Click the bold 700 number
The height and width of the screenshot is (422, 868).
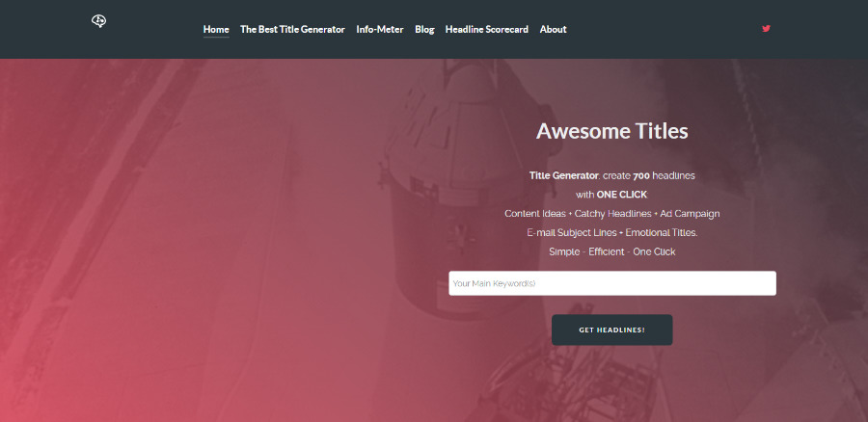point(641,175)
